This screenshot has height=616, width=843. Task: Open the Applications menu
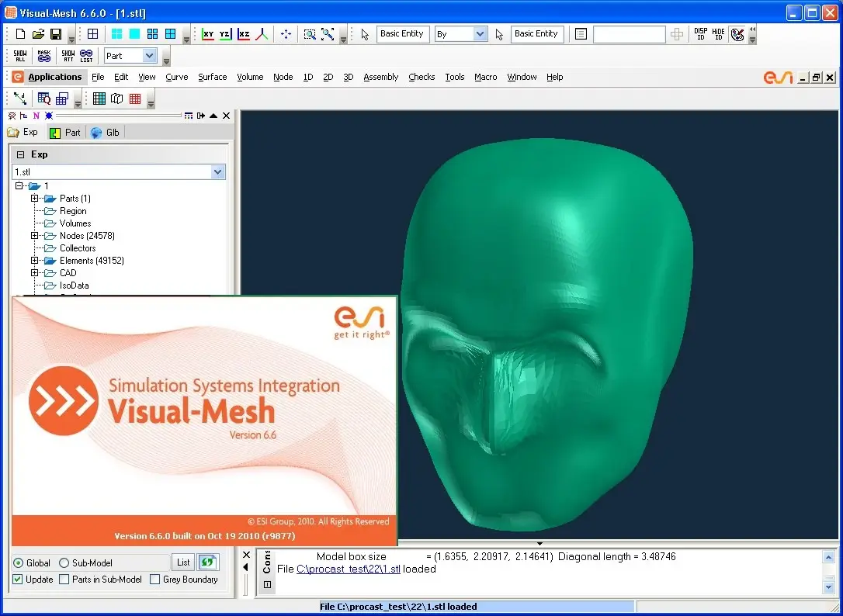55,77
